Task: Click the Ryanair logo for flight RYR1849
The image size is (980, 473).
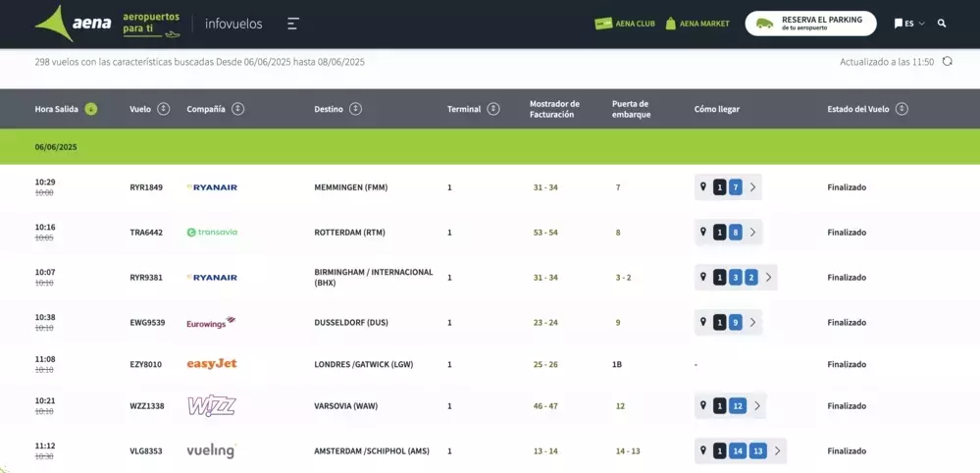Action: click(x=212, y=187)
